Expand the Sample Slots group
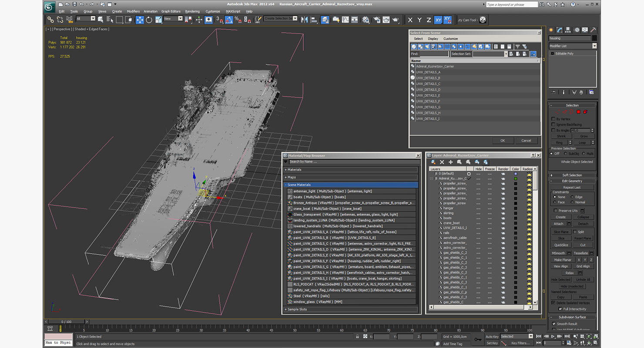This screenshot has height=348, width=644. [351, 309]
